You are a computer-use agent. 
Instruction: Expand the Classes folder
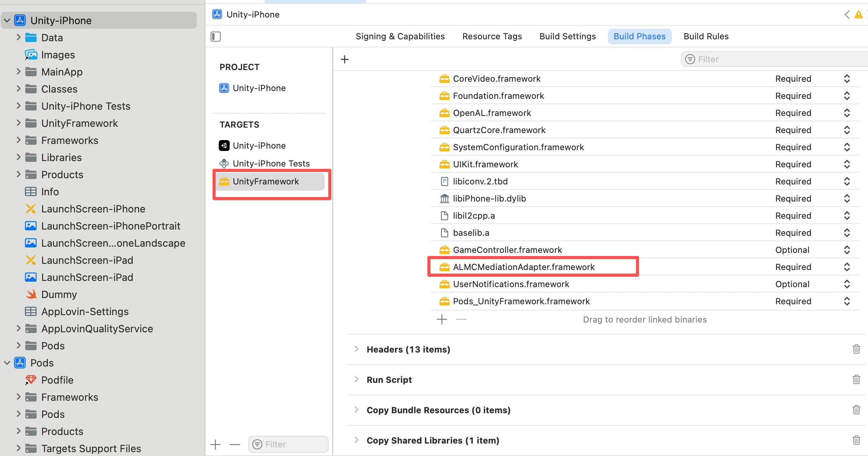click(18, 89)
